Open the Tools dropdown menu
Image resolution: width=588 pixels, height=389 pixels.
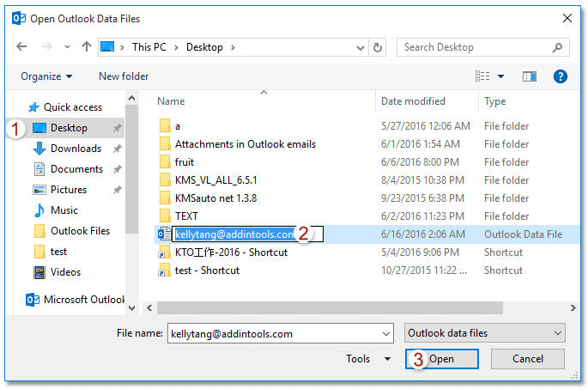pos(368,359)
